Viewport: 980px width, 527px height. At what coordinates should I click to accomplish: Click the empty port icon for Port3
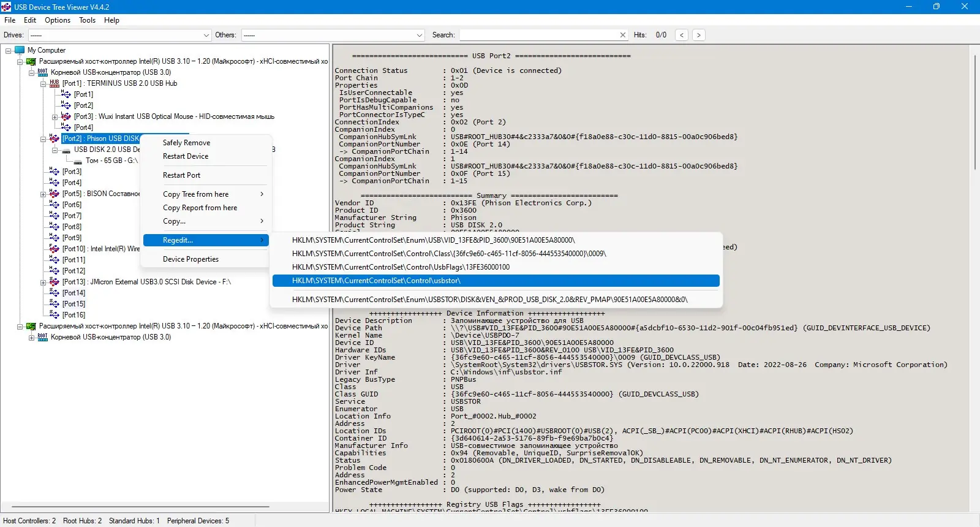pos(55,172)
